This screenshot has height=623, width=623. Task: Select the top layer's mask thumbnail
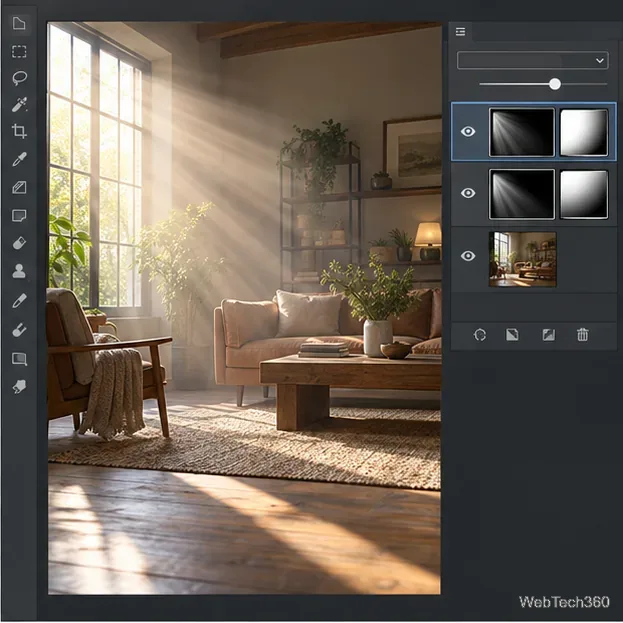click(x=584, y=132)
